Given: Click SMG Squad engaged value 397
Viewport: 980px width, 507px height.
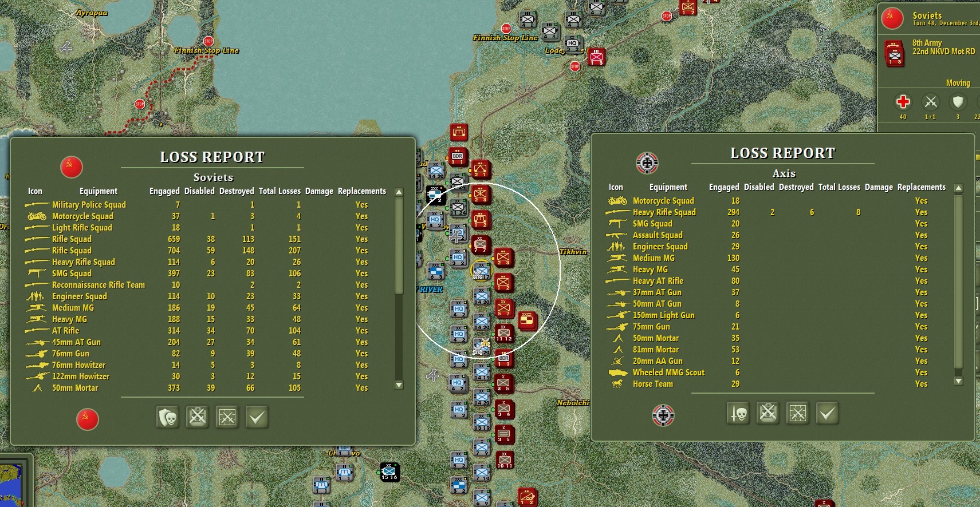Looking at the screenshot, I should click(x=174, y=274).
